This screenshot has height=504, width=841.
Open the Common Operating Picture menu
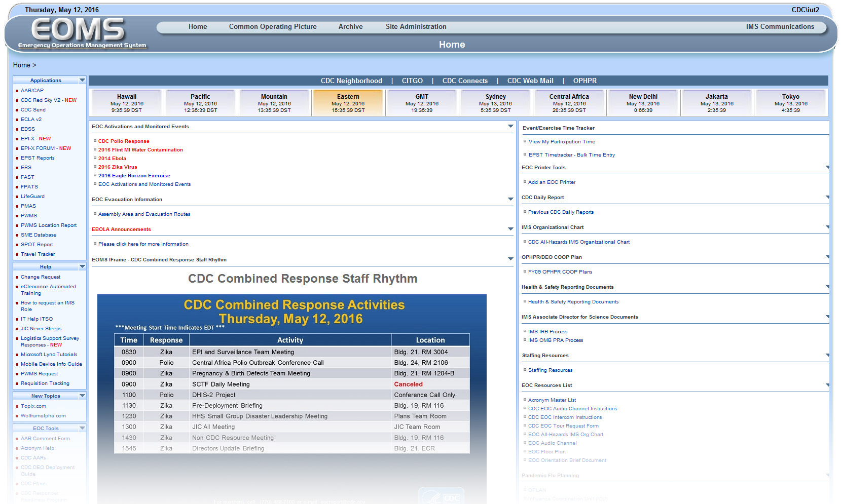(272, 27)
